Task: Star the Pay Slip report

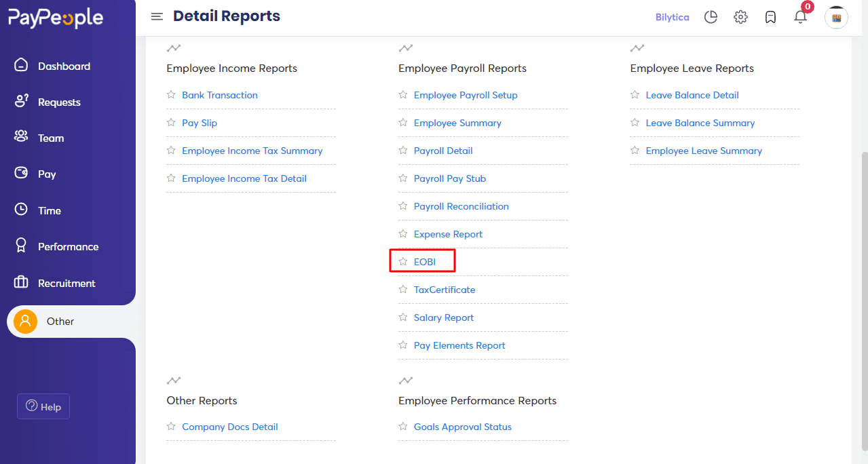Action: [x=171, y=123]
